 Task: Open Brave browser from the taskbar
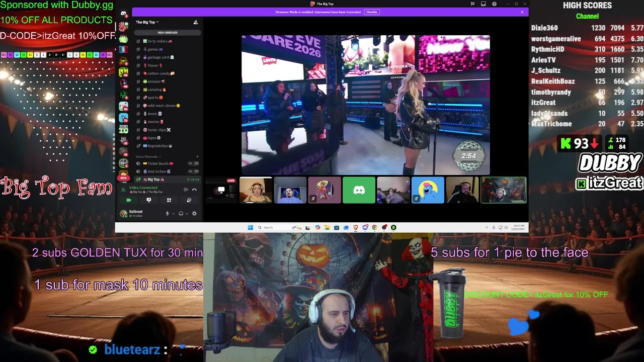(x=356, y=227)
